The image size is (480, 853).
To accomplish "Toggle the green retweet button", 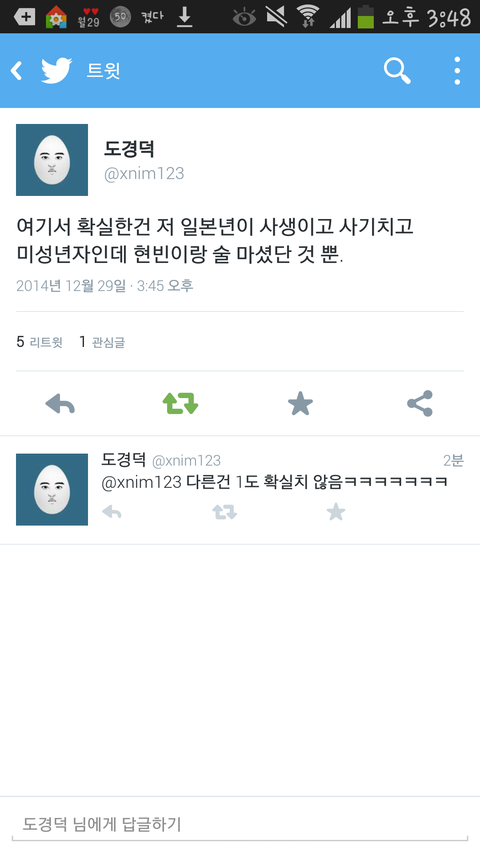I will pyautogui.click(x=180, y=404).
